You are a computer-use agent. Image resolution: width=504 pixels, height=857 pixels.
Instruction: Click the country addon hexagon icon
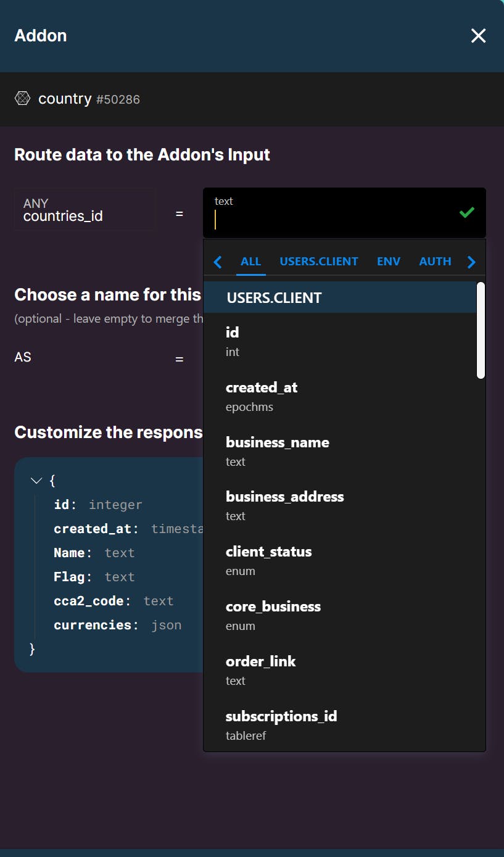pyautogui.click(x=23, y=98)
